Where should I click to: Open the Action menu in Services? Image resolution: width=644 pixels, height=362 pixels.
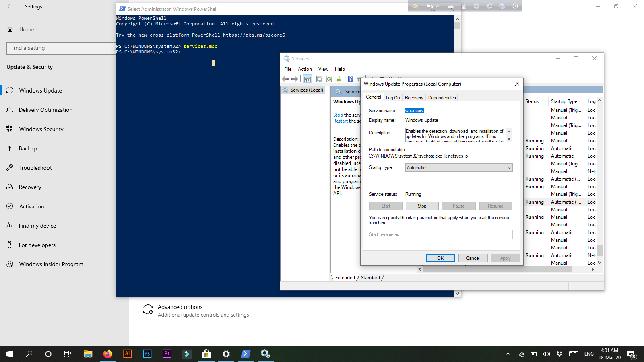[305, 69]
